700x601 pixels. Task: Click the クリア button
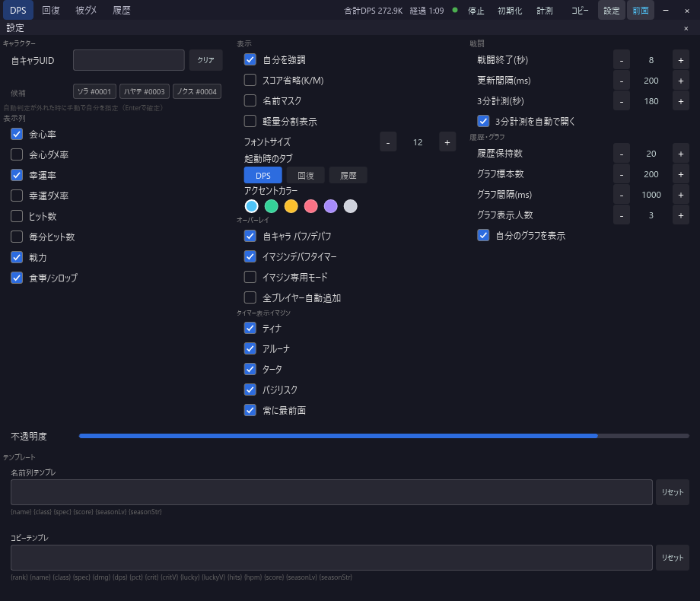tap(205, 60)
